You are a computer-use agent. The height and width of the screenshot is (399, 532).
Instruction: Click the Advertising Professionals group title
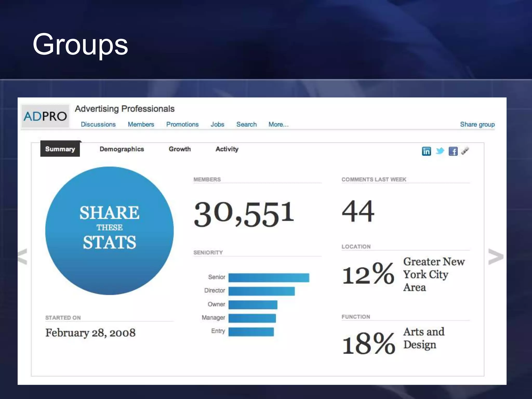click(x=125, y=109)
